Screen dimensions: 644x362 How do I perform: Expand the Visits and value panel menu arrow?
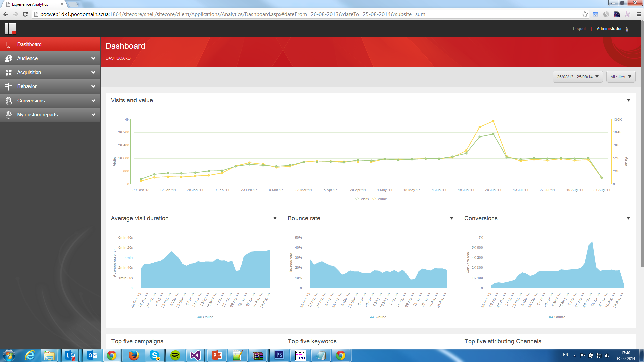coord(628,100)
